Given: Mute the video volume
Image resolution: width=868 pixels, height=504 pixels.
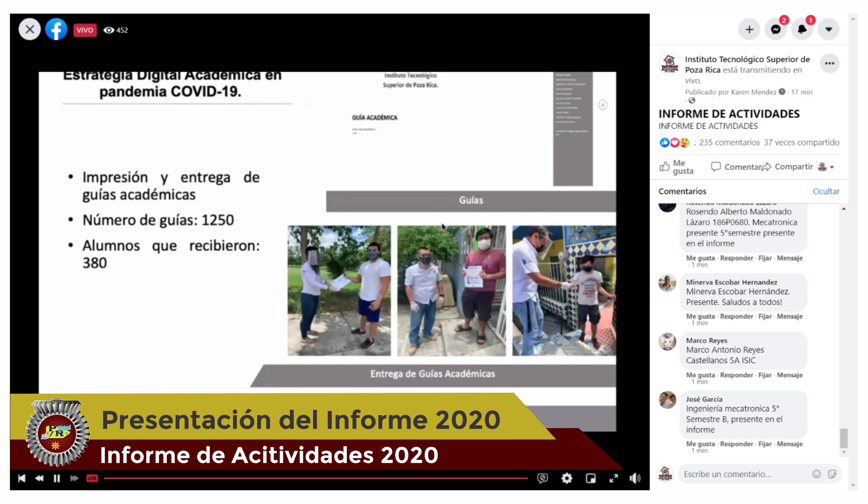Looking at the screenshot, I should click(x=635, y=478).
